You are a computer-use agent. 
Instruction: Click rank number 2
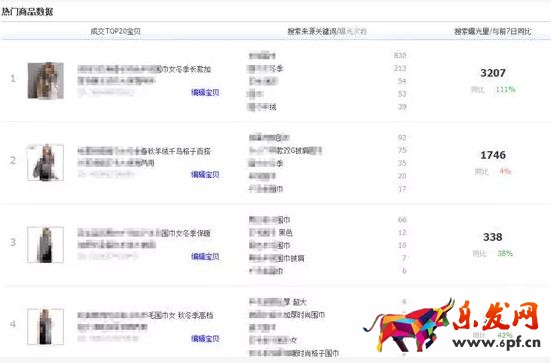(x=13, y=160)
